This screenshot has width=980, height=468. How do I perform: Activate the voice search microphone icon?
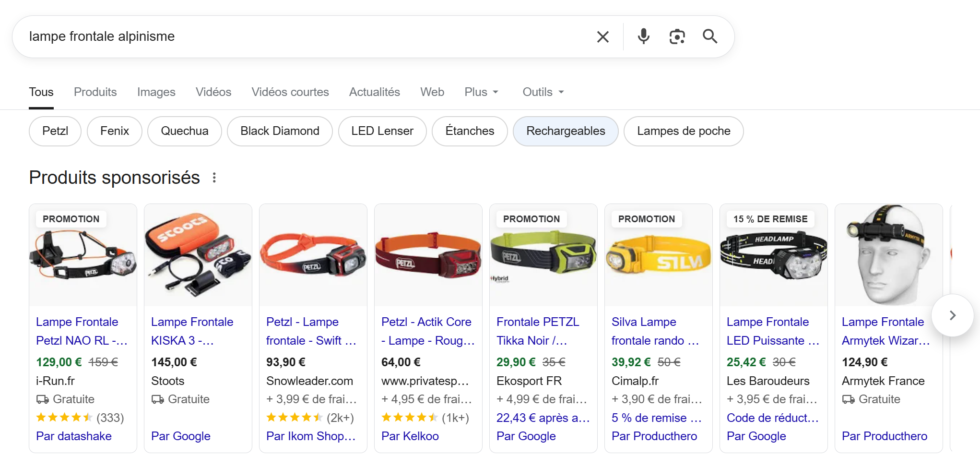click(643, 36)
